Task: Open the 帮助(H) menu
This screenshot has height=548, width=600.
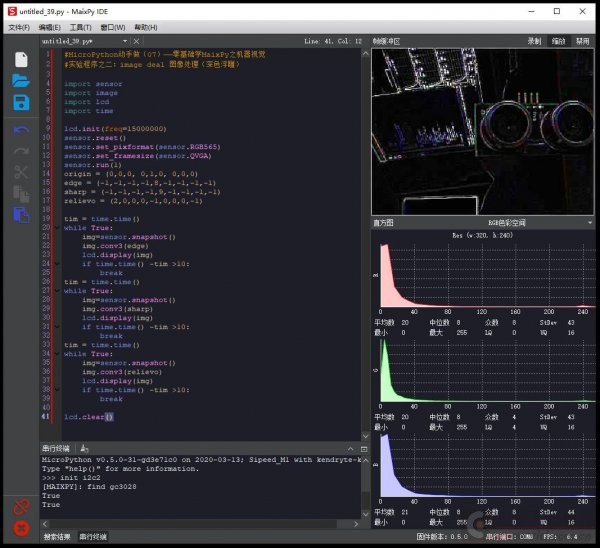Action: coord(146,27)
